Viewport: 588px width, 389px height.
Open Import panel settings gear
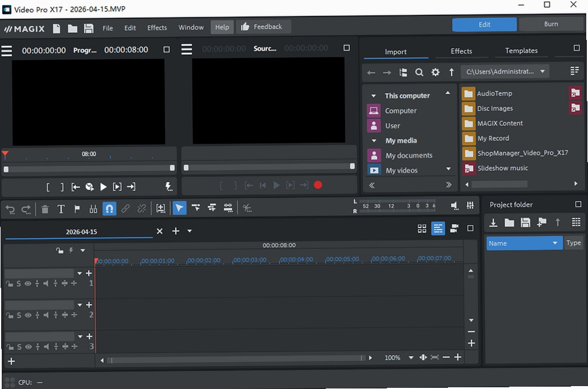435,72
